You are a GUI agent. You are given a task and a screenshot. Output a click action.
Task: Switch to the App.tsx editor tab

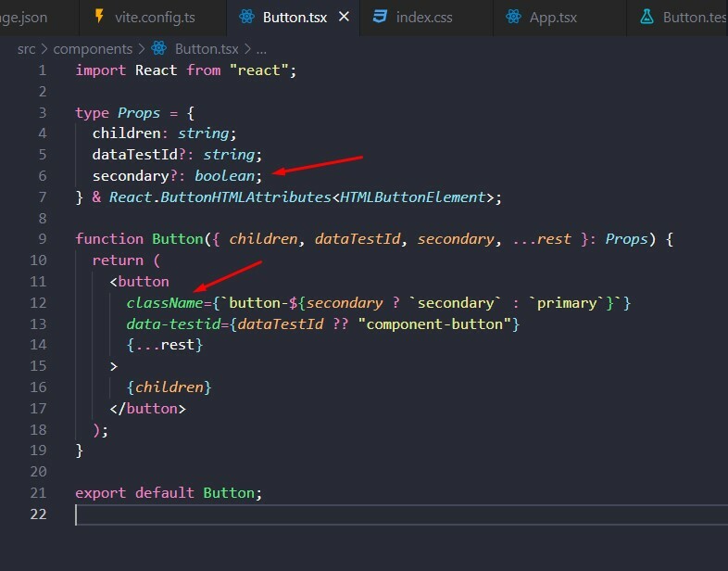point(555,17)
